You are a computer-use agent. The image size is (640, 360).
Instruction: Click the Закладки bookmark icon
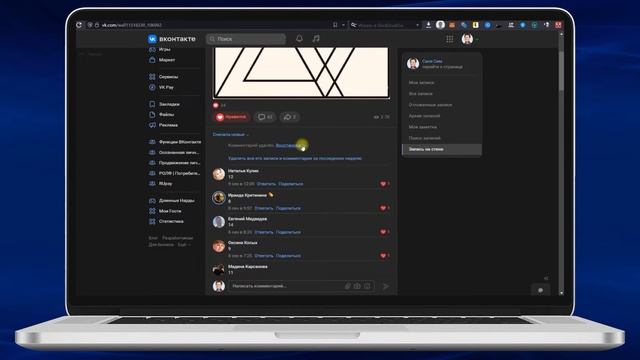point(152,104)
